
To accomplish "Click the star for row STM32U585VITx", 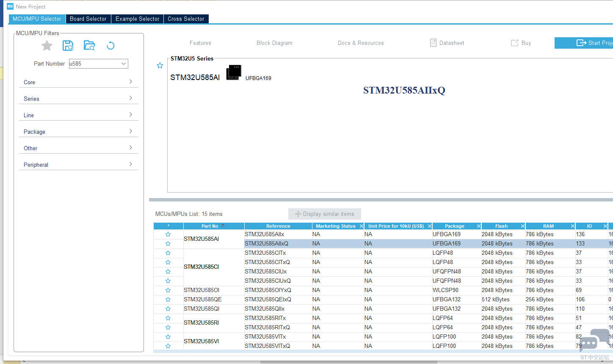I will [x=168, y=337].
